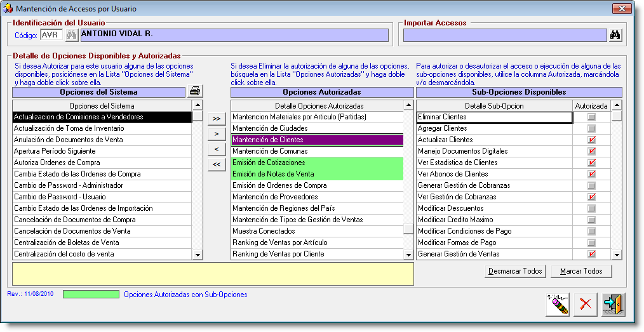Select Cambio de Password - Administrador
This screenshot has width=644, height=332.
point(102,185)
